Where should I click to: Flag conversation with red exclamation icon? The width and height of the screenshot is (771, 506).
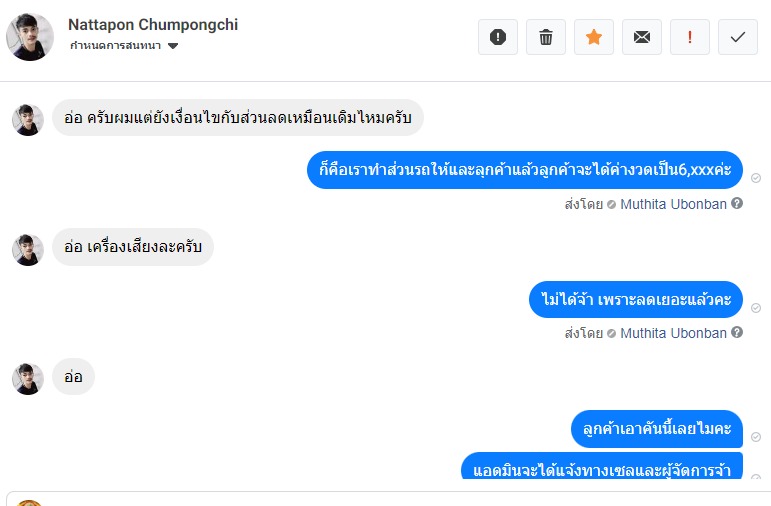[x=689, y=37]
